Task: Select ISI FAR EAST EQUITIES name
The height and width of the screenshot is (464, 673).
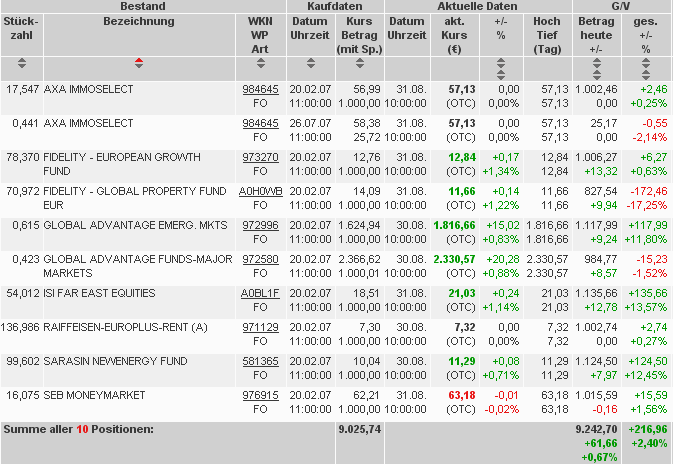Action: tap(99, 293)
